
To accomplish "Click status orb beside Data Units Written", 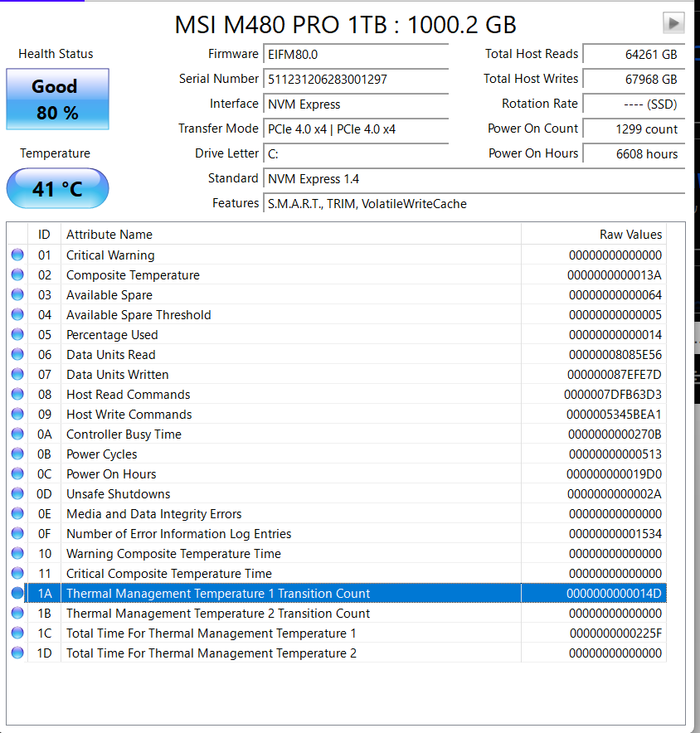I will click(17, 375).
